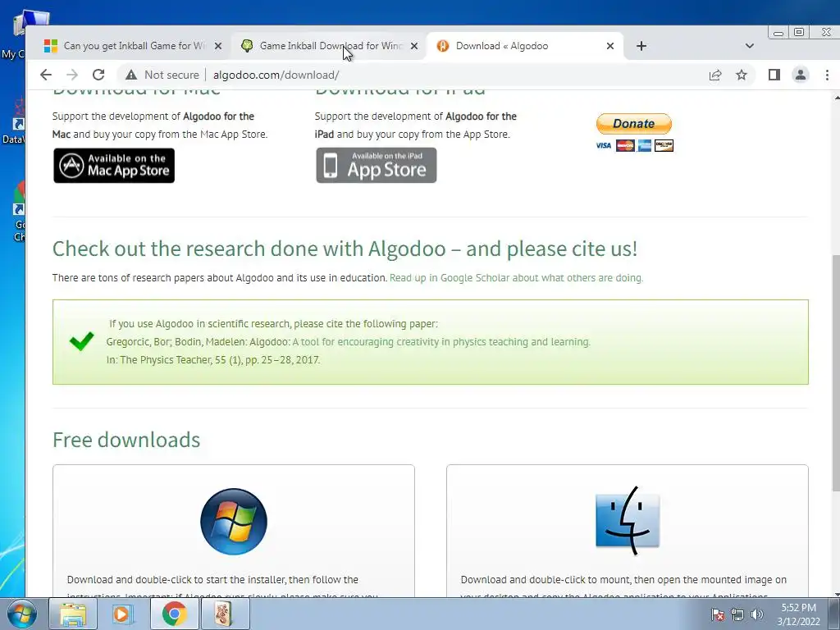Click the address bar URL
This screenshot has height=630, width=840.
pyautogui.click(x=276, y=75)
